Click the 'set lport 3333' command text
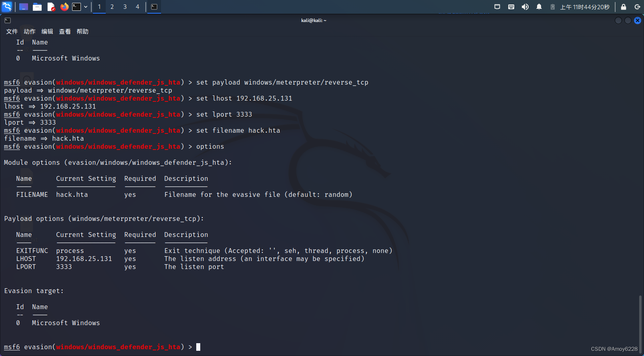The width and height of the screenshot is (644, 356). pyautogui.click(x=224, y=115)
